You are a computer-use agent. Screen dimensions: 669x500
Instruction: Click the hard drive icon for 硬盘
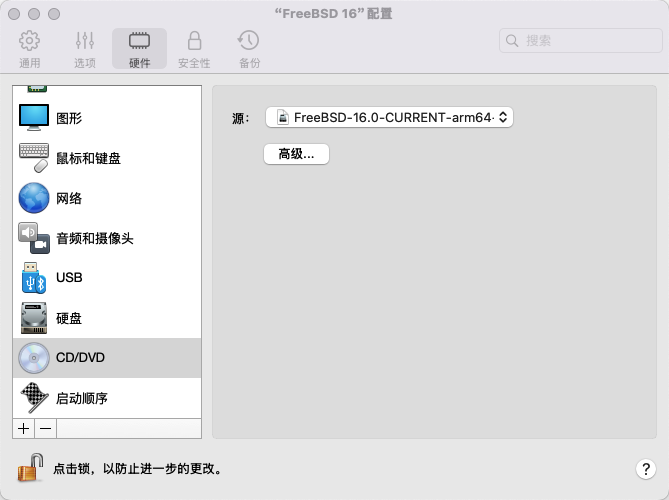(34, 318)
